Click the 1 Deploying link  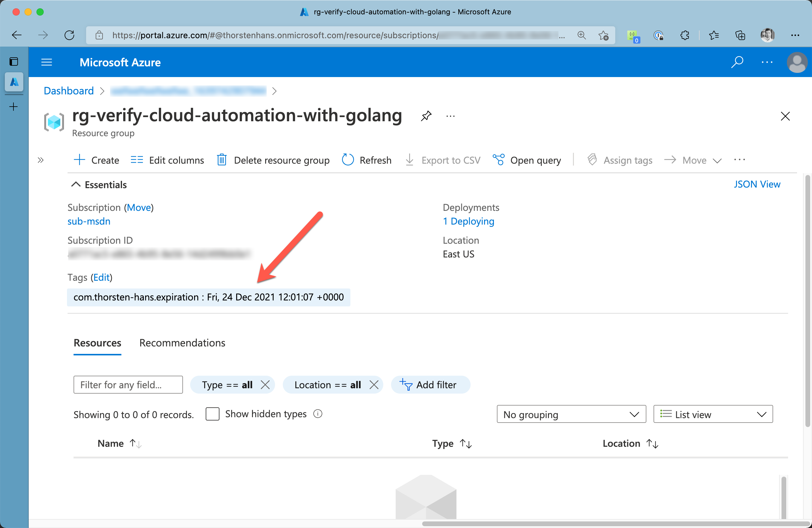click(468, 221)
